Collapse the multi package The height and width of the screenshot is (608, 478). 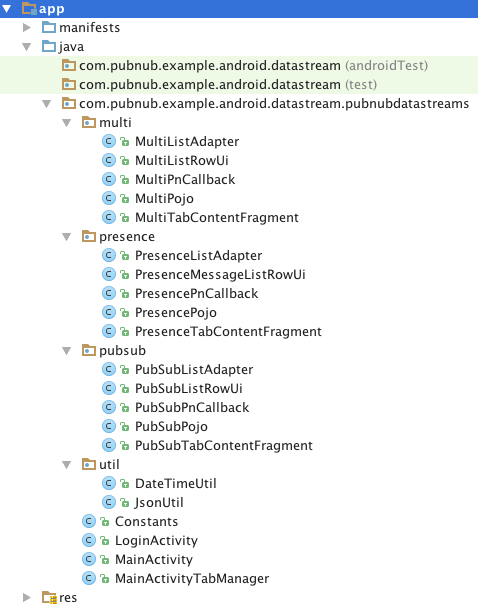coord(67,123)
